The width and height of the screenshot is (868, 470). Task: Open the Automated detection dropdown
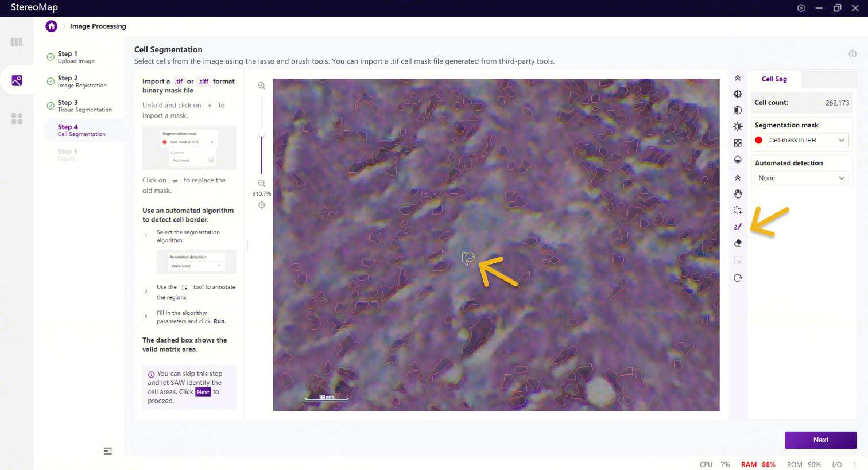click(x=801, y=178)
